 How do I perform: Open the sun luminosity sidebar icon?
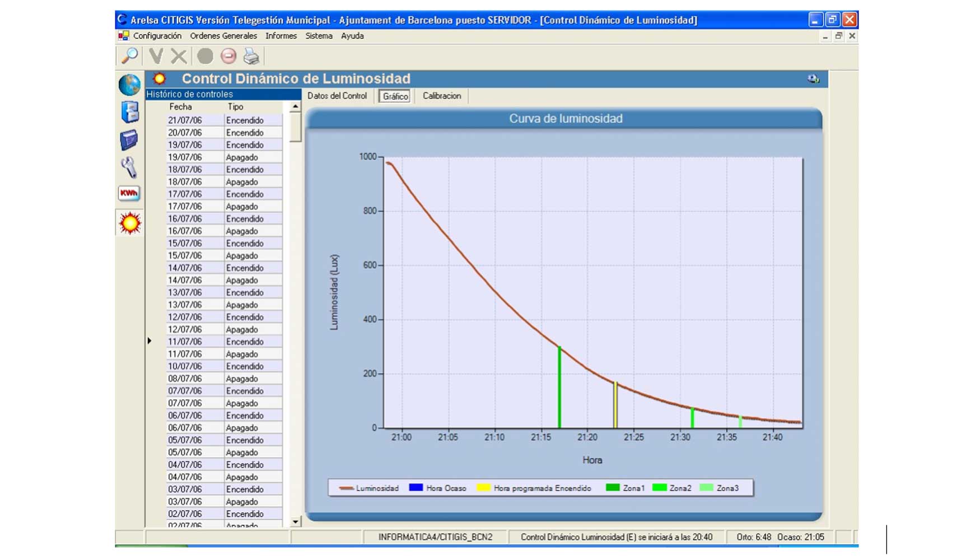point(130,223)
